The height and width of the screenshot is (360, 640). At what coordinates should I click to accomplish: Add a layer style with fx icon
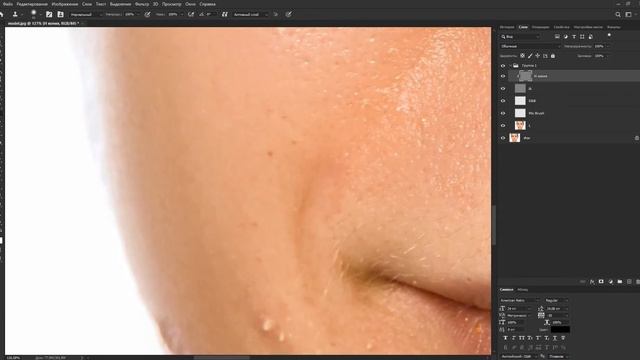point(592,282)
